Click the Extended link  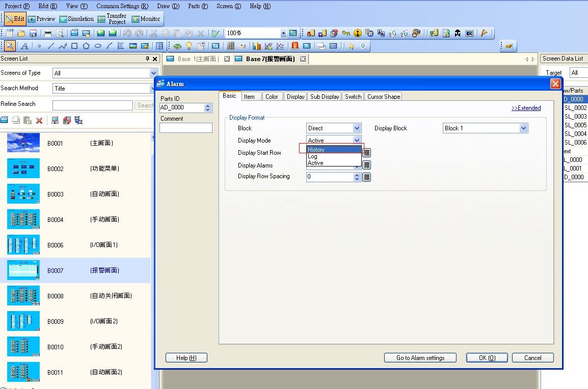click(x=526, y=108)
